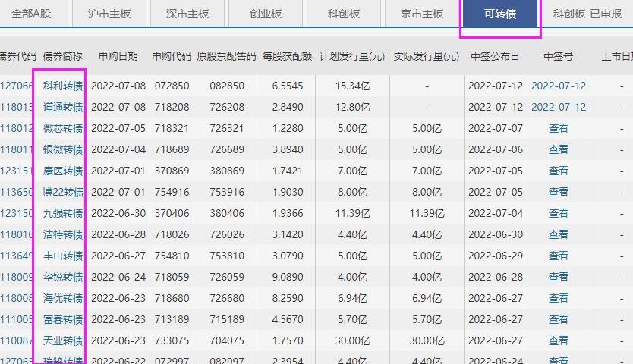Click 查看 in the 康医转债 row

(559, 171)
